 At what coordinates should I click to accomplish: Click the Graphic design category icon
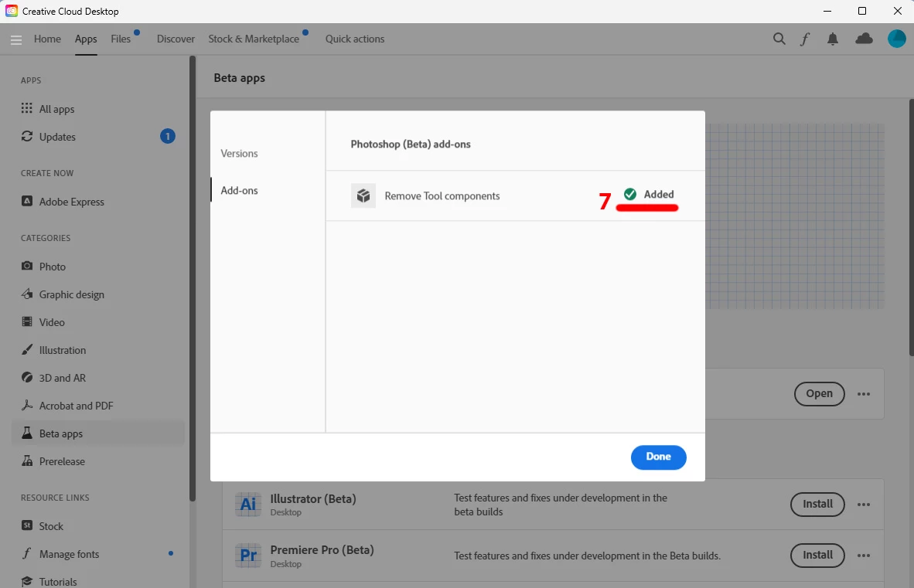point(27,294)
